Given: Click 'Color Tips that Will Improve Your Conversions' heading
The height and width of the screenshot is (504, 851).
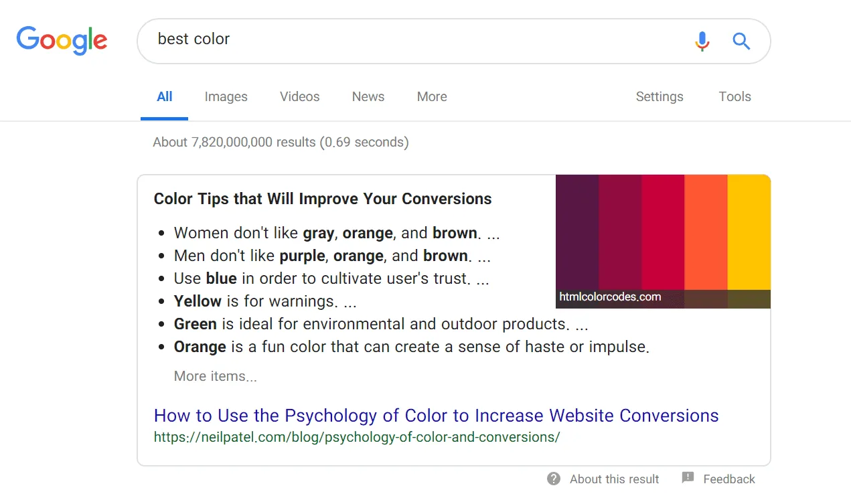Looking at the screenshot, I should click(x=323, y=199).
